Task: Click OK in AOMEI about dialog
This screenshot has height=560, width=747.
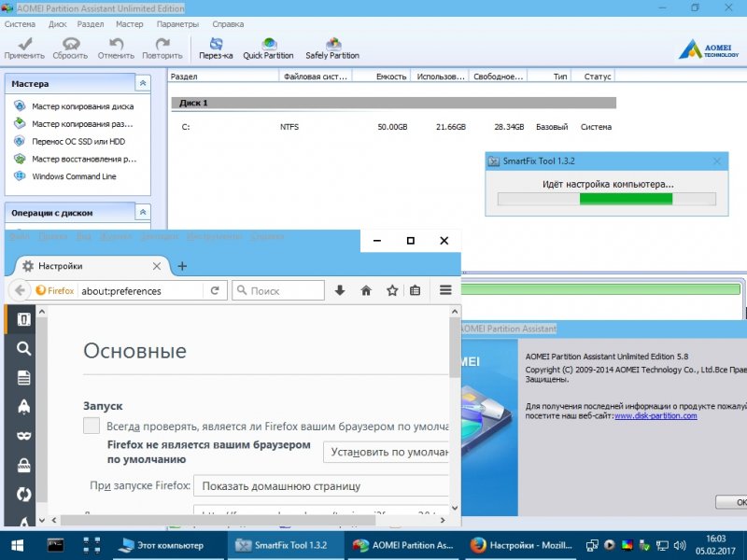Action: pos(731,502)
